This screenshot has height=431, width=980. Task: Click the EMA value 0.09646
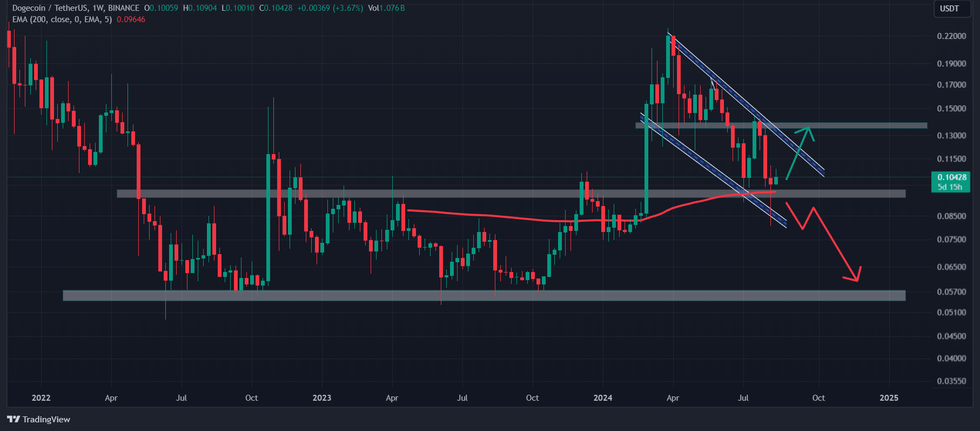(131, 19)
